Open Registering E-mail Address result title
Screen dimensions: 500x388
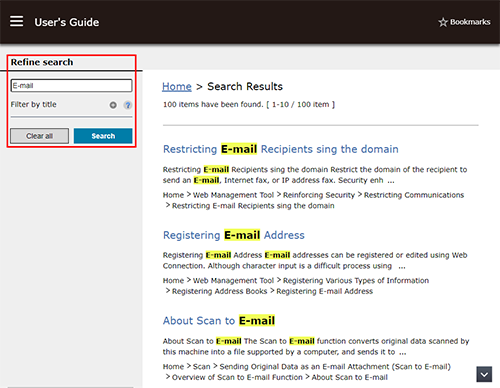(234, 235)
